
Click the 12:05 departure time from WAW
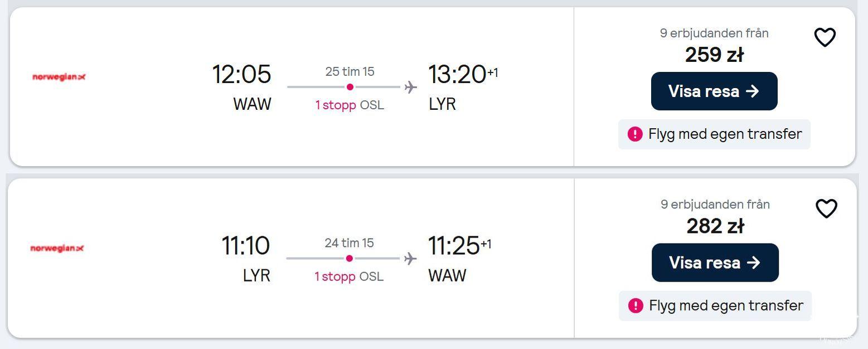click(x=241, y=74)
